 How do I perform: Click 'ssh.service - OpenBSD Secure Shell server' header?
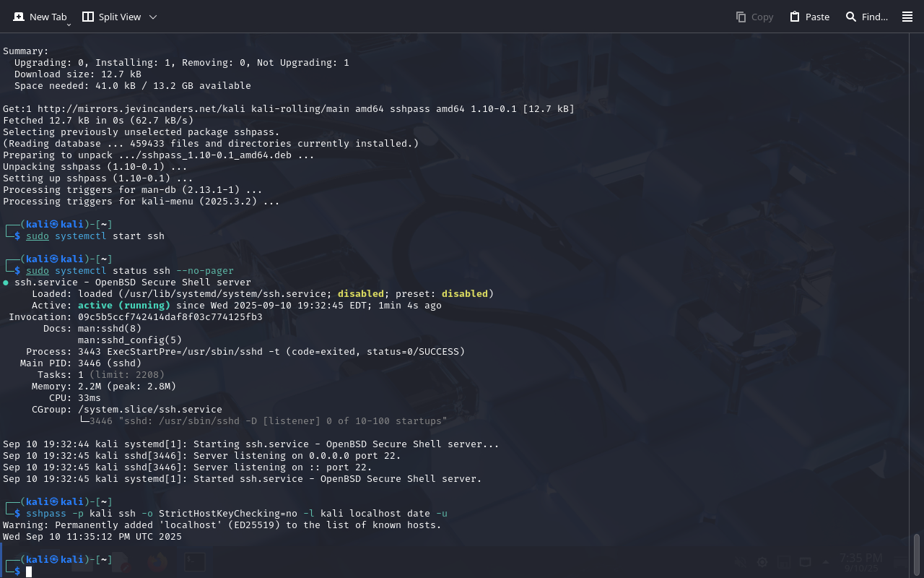click(x=133, y=282)
